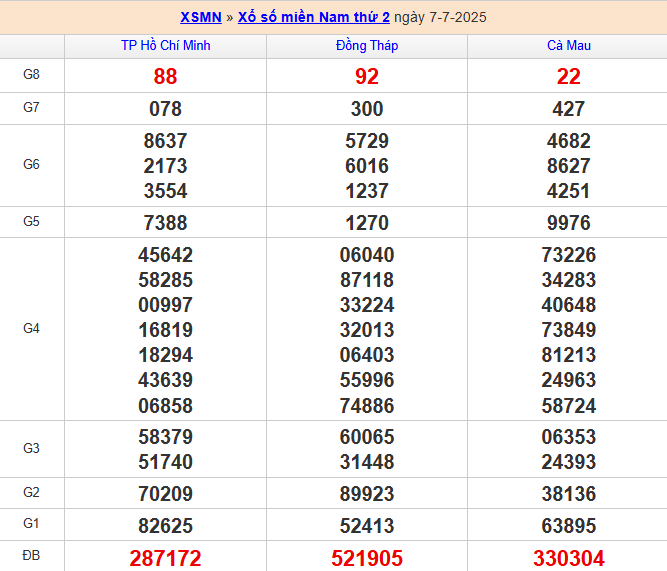
Task: Click the G6 number 6016
Action: [x=367, y=166]
